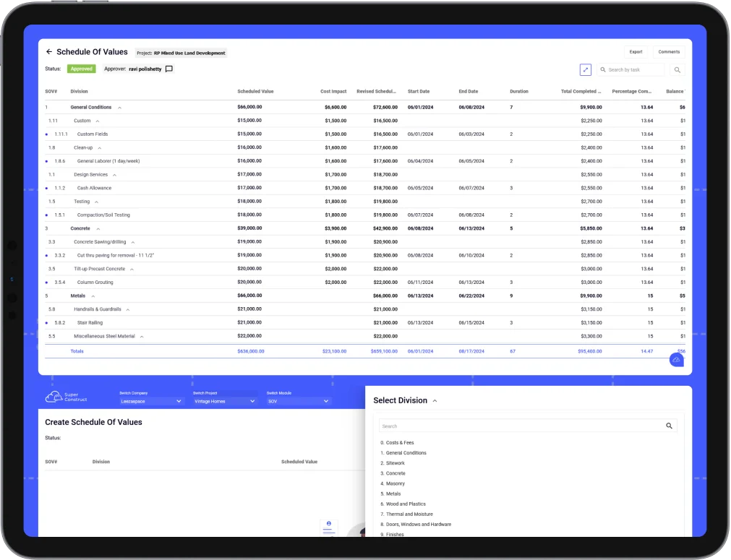The height and width of the screenshot is (560, 731).
Task: Click the expand fullscreen icon
Action: pyautogui.click(x=586, y=70)
